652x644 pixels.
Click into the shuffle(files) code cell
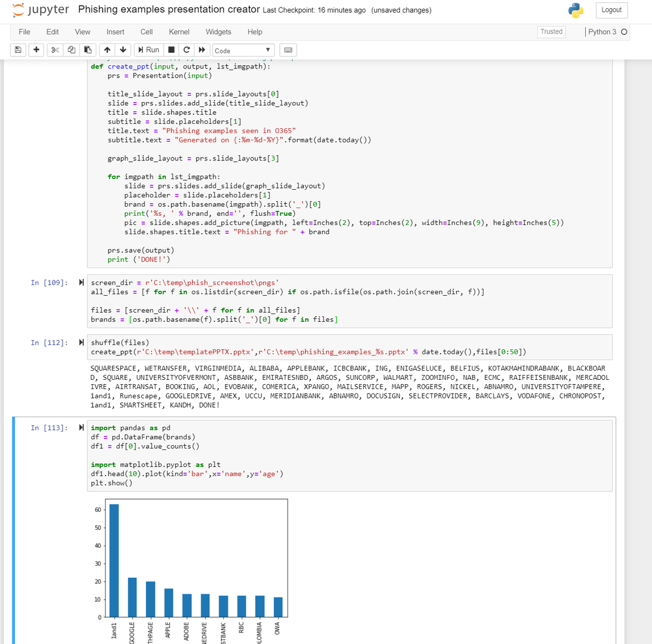[x=349, y=347]
